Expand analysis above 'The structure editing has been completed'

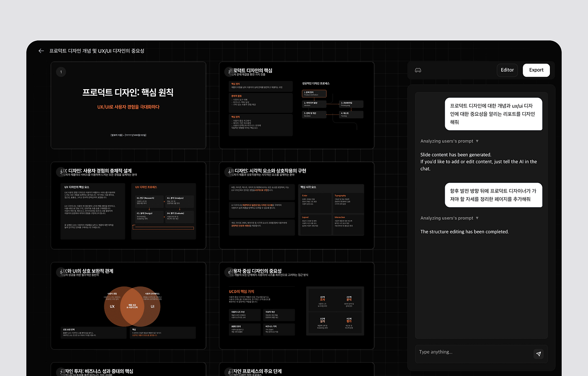click(450, 218)
